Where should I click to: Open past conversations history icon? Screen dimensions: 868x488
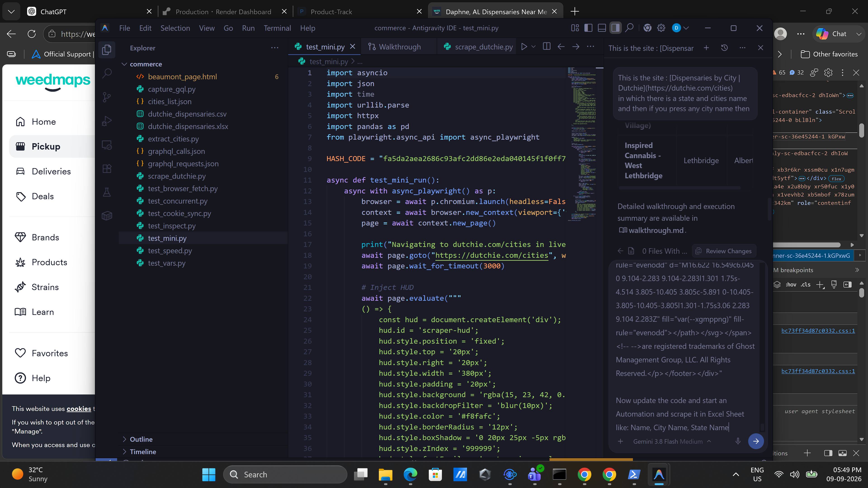pyautogui.click(x=724, y=48)
